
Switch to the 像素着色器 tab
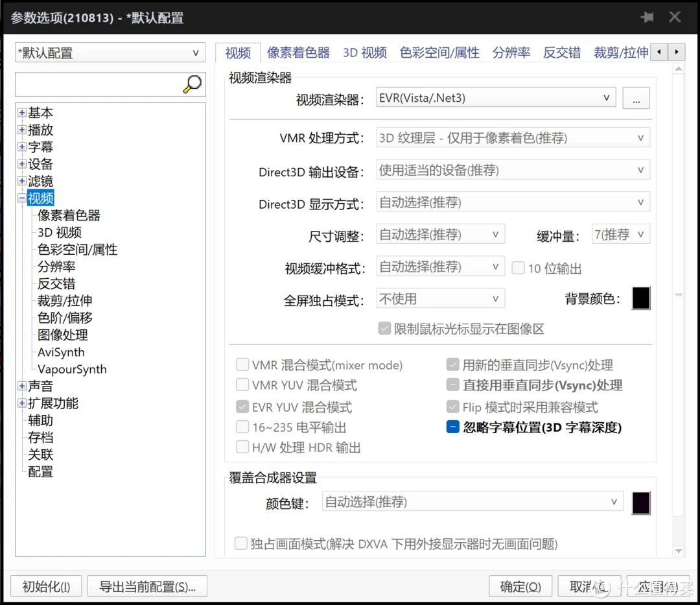click(x=298, y=53)
